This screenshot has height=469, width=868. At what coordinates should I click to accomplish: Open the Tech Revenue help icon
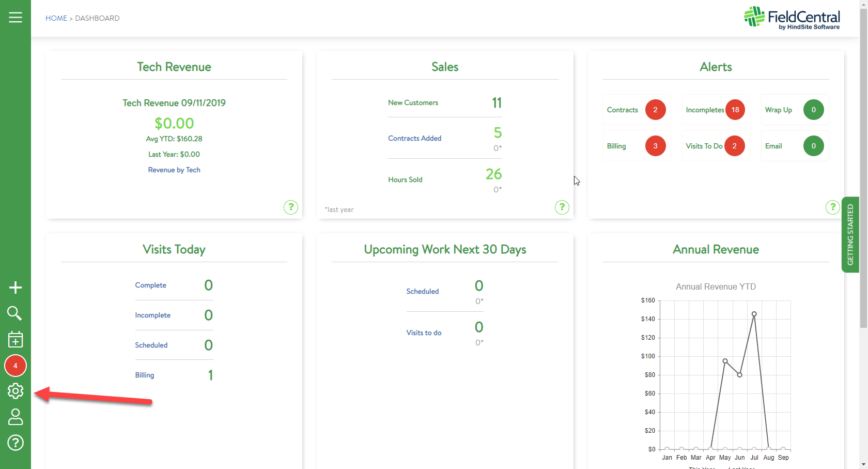point(291,207)
